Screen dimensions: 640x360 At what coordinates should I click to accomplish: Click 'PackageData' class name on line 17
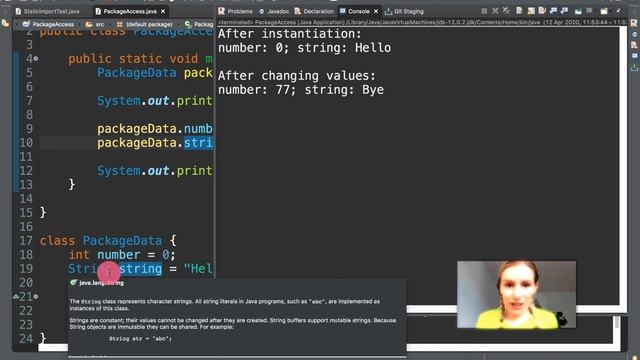point(122,240)
